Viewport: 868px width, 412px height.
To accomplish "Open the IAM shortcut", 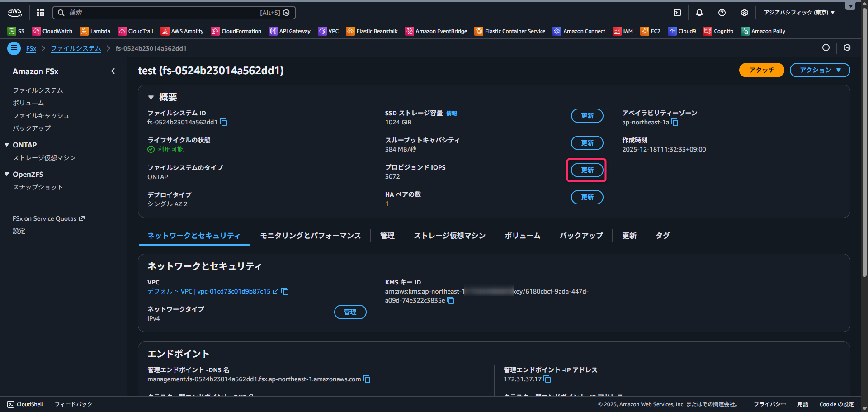I will point(623,31).
